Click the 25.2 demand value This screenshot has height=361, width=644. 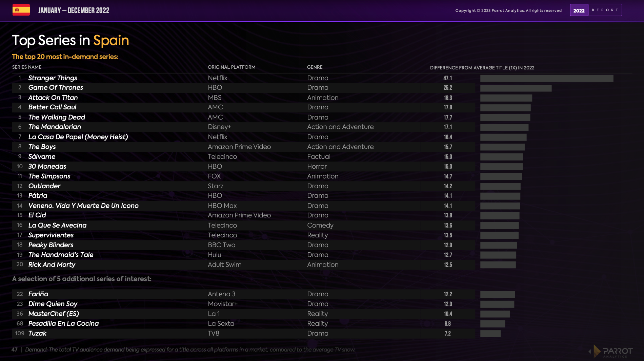pos(448,88)
